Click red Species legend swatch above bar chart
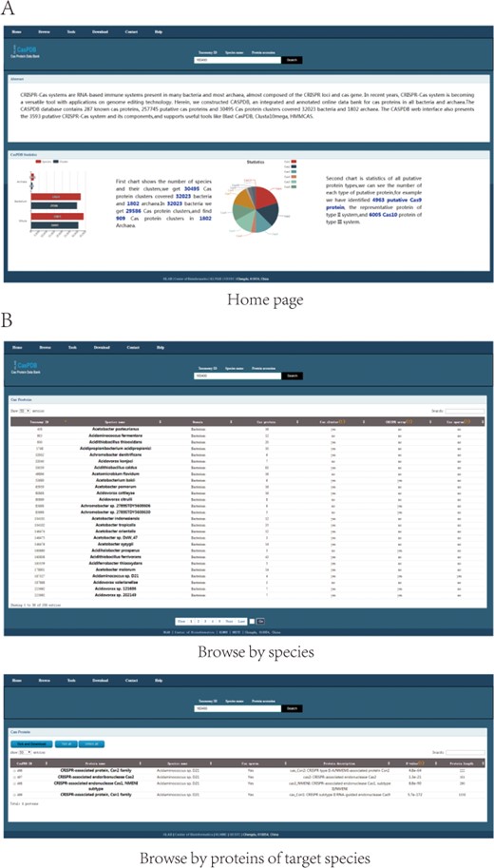 pos(38,162)
